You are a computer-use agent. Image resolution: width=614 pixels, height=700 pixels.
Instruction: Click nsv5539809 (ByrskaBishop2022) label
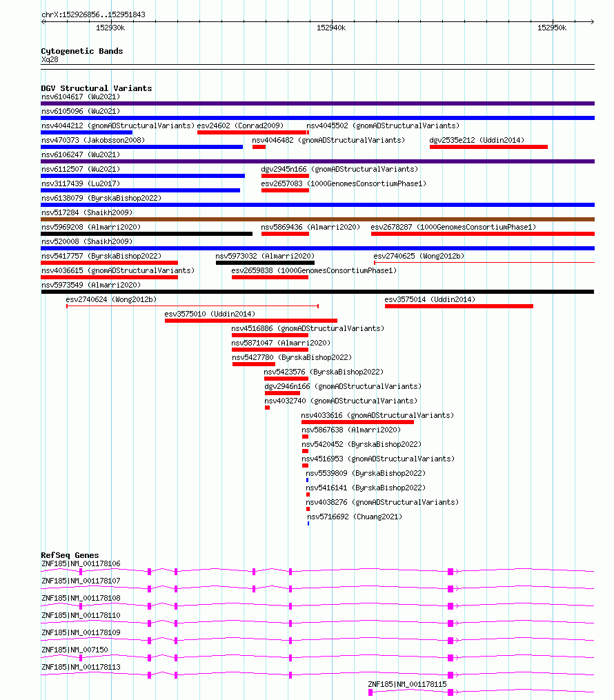pyautogui.click(x=366, y=473)
